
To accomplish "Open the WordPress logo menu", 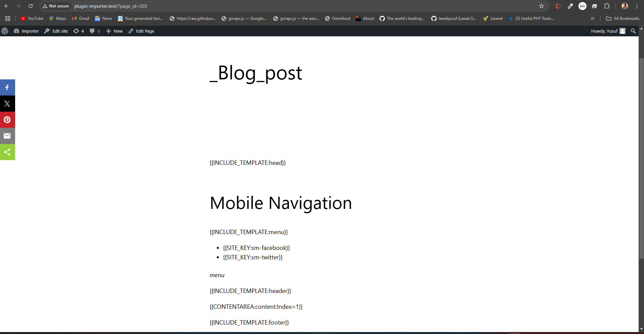I will 5,31.
